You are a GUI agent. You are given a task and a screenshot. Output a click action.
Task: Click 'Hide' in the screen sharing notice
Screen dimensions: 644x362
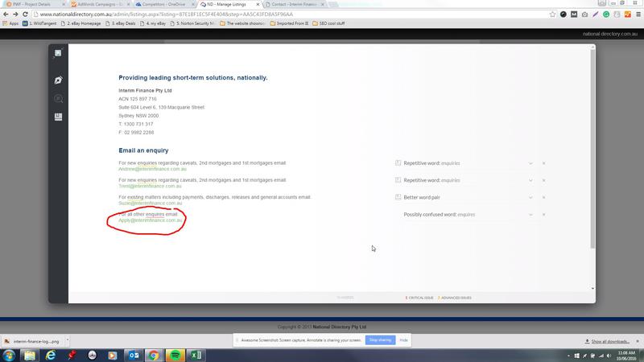pos(404,339)
